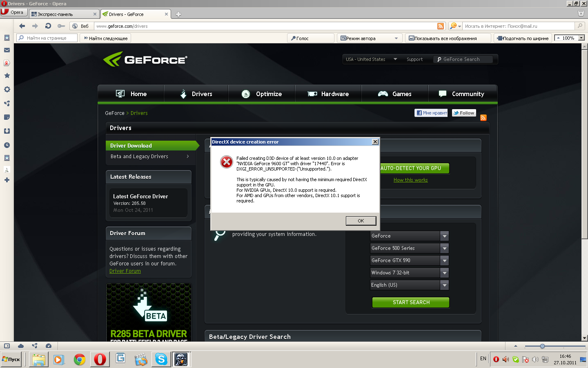Go back with the Back arrow

coord(22,26)
